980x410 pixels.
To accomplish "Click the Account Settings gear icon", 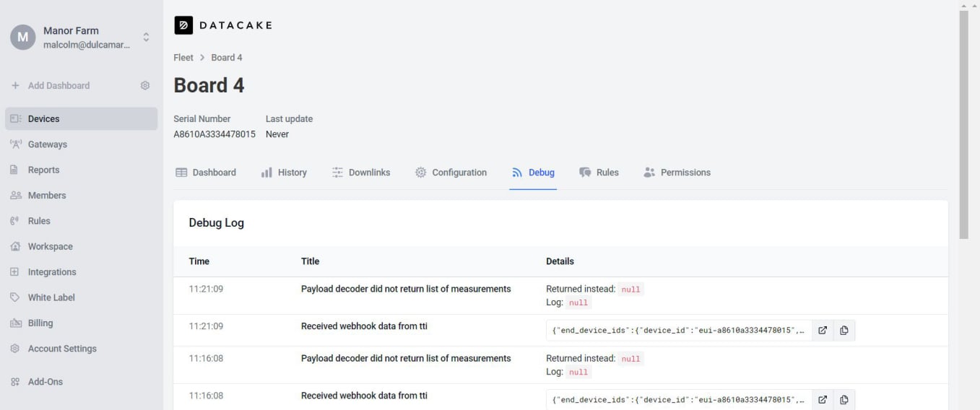I will coord(14,349).
